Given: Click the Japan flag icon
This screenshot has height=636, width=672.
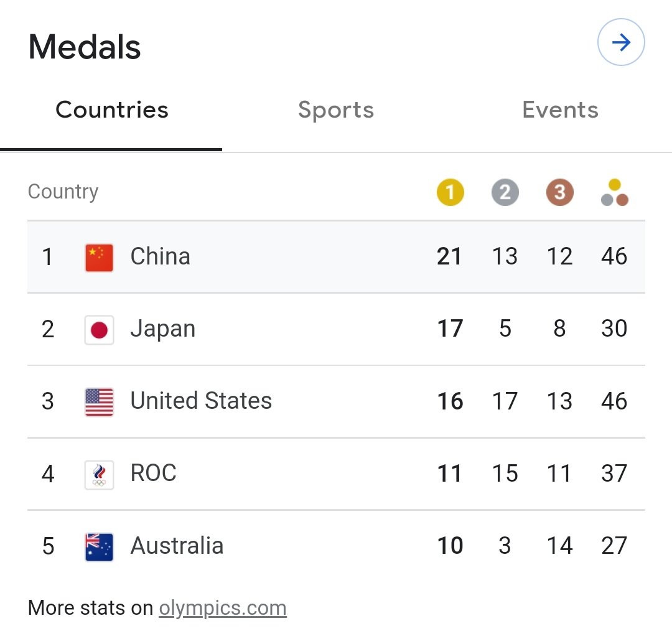Looking at the screenshot, I should pyautogui.click(x=100, y=330).
